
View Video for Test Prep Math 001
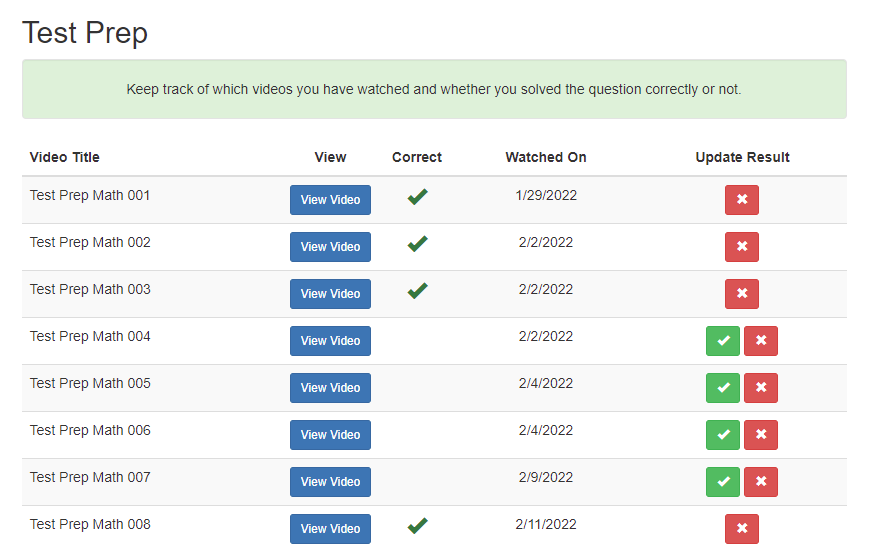coord(331,200)
